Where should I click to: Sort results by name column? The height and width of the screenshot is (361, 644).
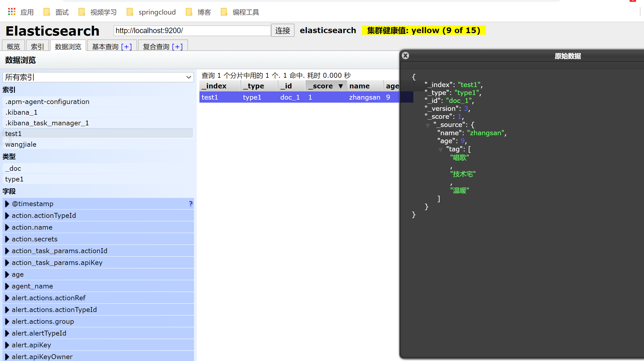[365, 86]
